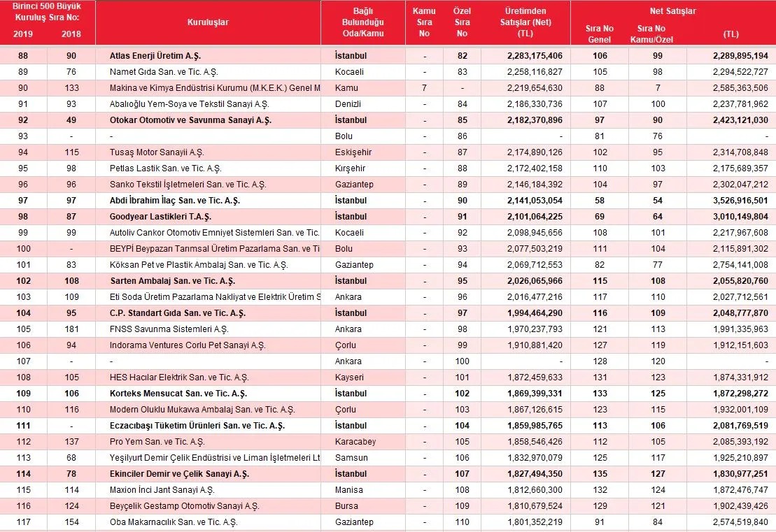Click the Kayseri chamber cell
Screen dimensions: 776x532
coord(349,378)
